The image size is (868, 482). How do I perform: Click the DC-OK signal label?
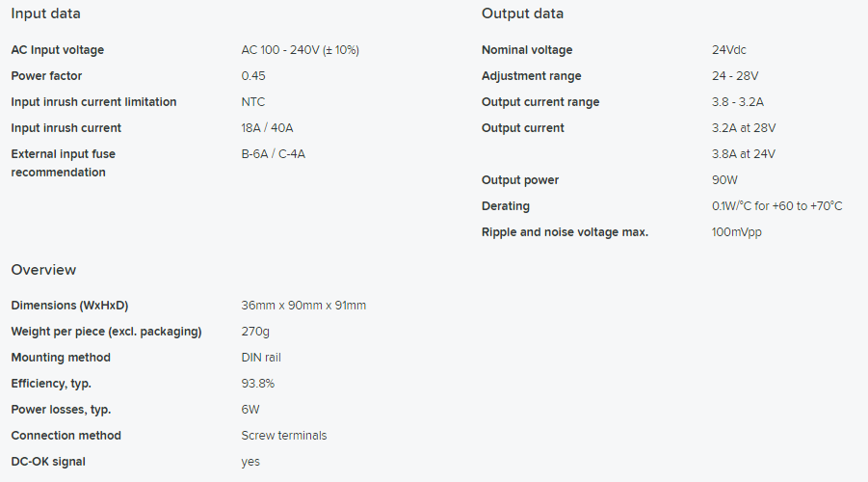click(x=48, y=462)
